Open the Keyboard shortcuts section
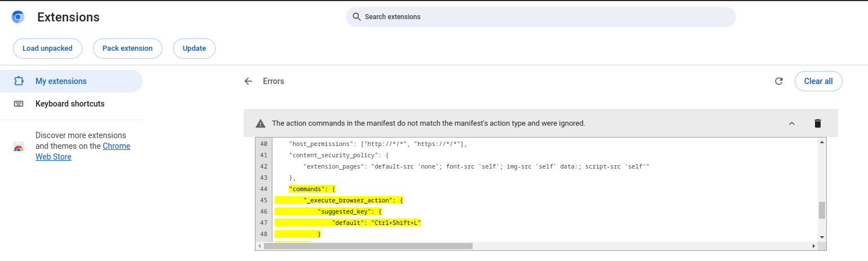The image size is (868, 261). pos(70,104)
